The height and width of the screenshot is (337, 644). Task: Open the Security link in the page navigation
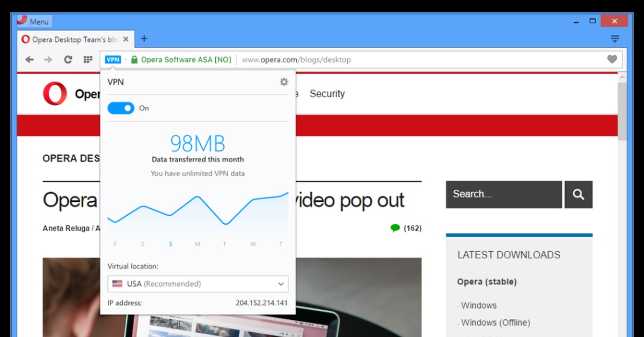click(x=327, y=94)
